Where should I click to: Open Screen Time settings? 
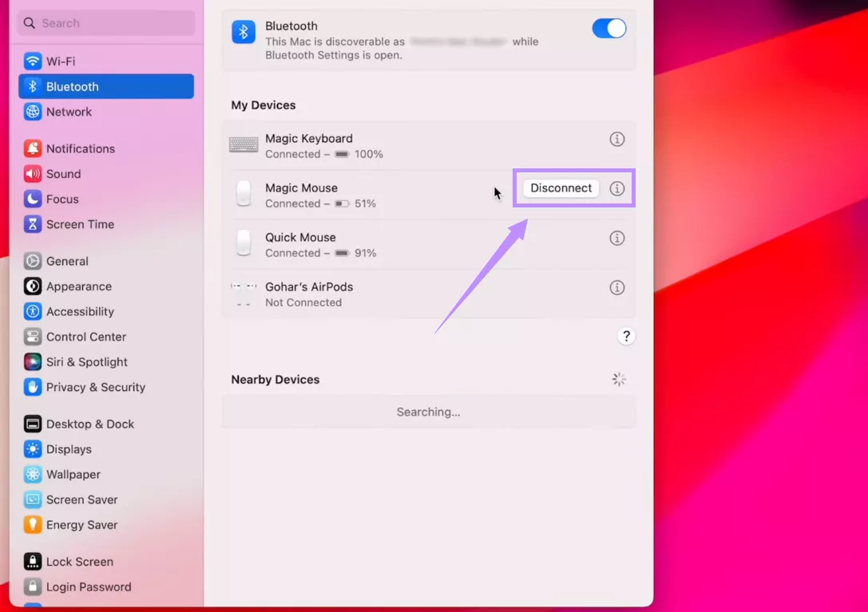[x=32, y=224]
